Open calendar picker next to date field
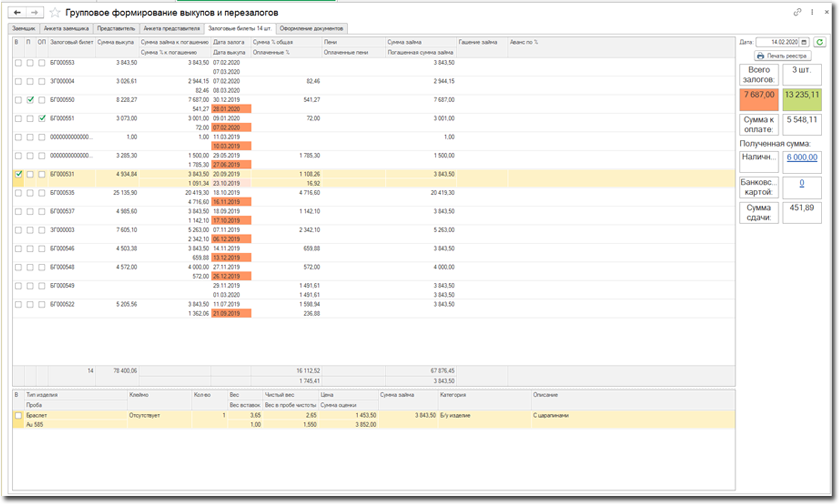The width and height of the screenshot is (839, 504). tap(806, 42)
